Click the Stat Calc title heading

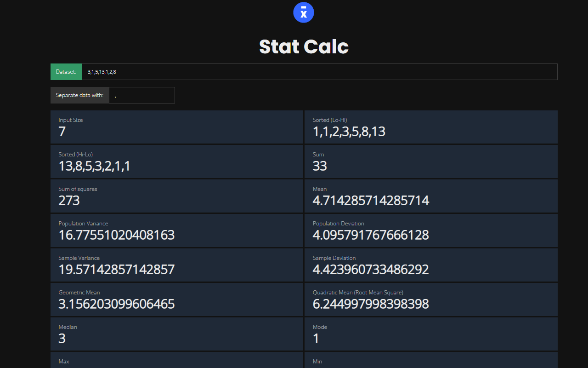[x=304, y=46]
